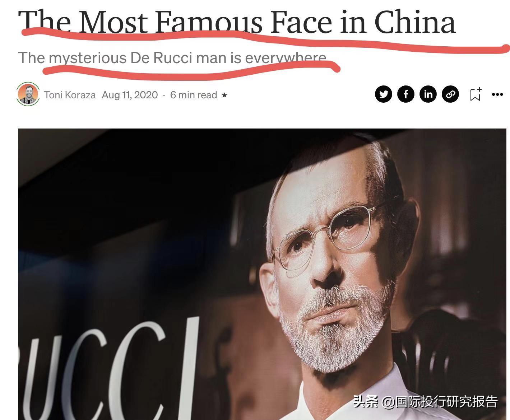Click the Aug 11, 2020 publish date
The image size is (510, 420).
click(130, 95)
